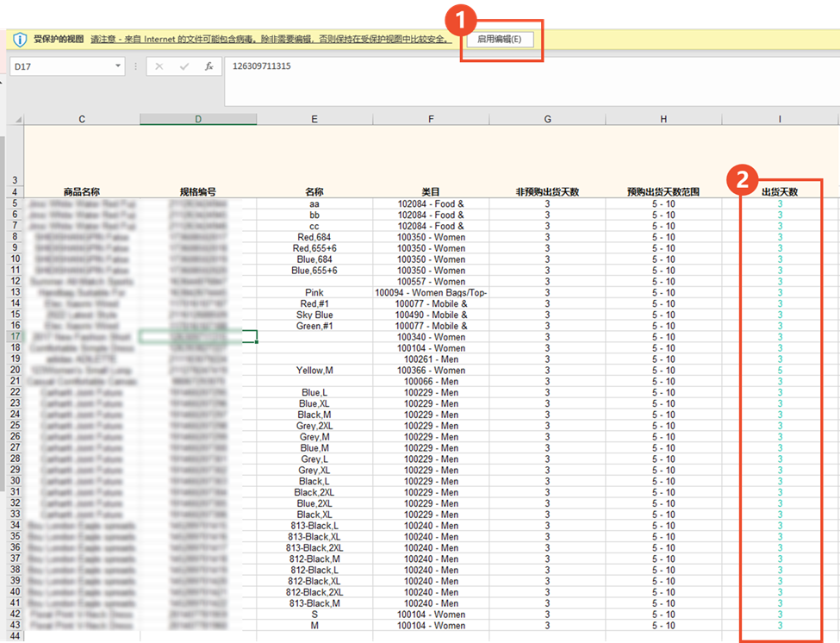Click inside the Name Box showing D17

click(x=59, y=66)
